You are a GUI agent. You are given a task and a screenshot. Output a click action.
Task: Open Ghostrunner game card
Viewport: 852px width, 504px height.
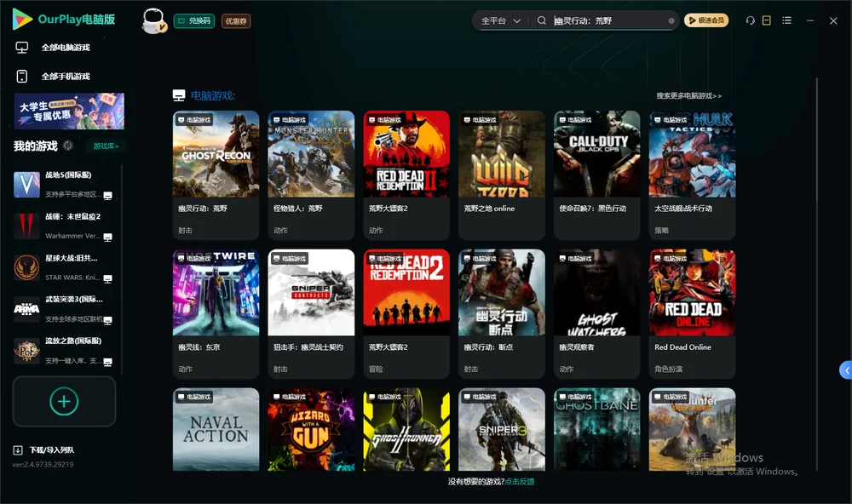pyautogui.click(x=406, y=429)
